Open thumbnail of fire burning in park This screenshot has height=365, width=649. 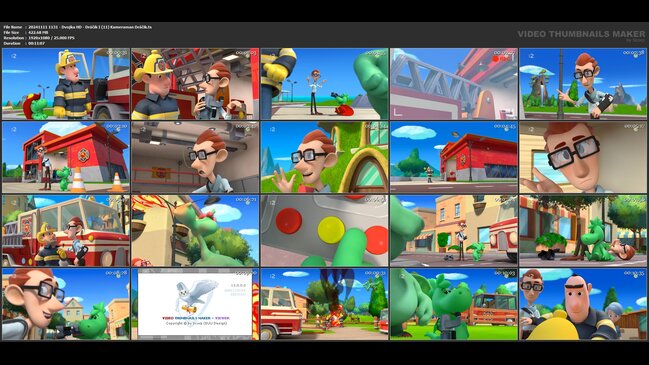(x=324, y=304)
